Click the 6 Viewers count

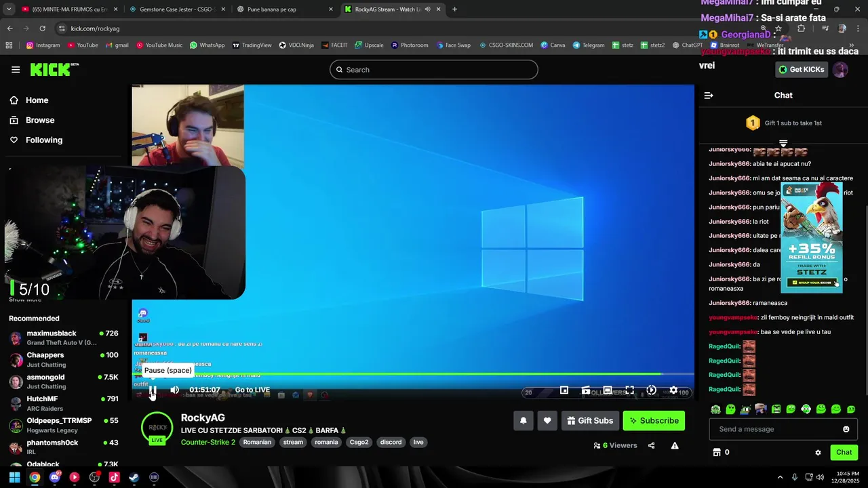615,445
